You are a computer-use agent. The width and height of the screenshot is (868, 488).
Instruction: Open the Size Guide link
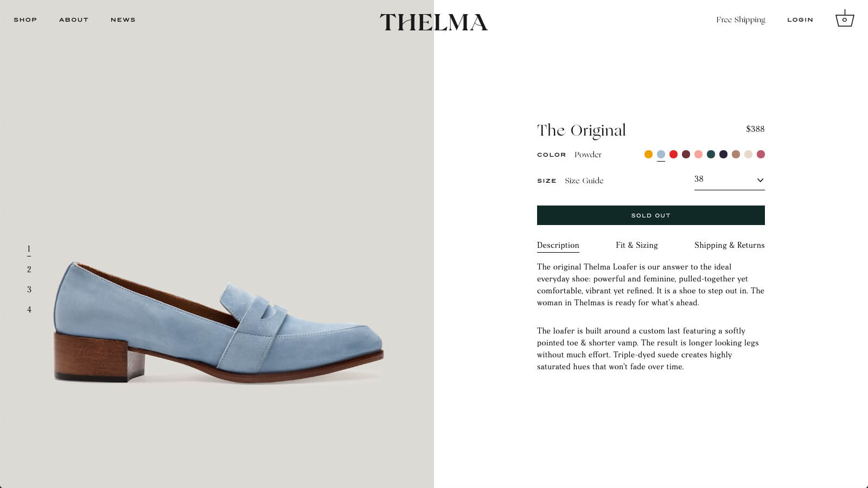pos(584,181)
